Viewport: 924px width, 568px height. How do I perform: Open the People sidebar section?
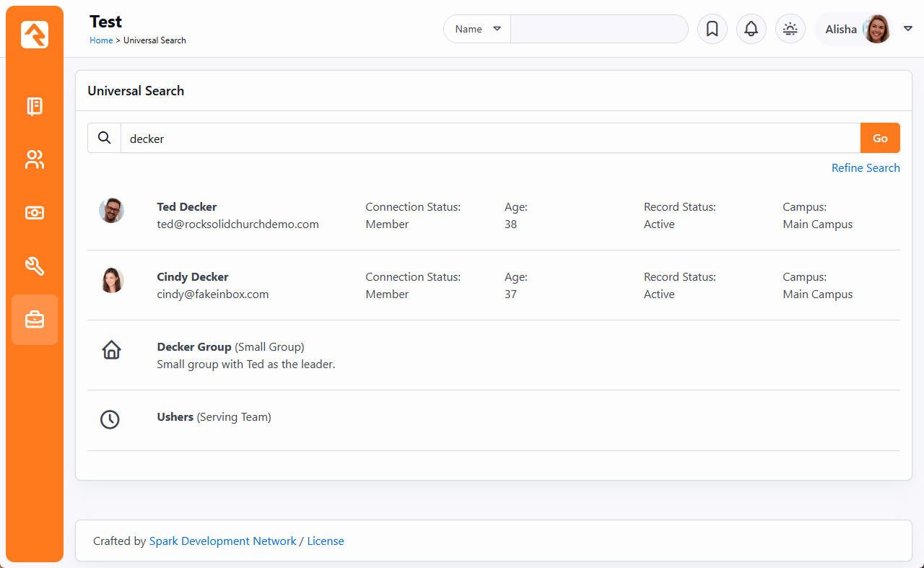click(x=35, y=160)
